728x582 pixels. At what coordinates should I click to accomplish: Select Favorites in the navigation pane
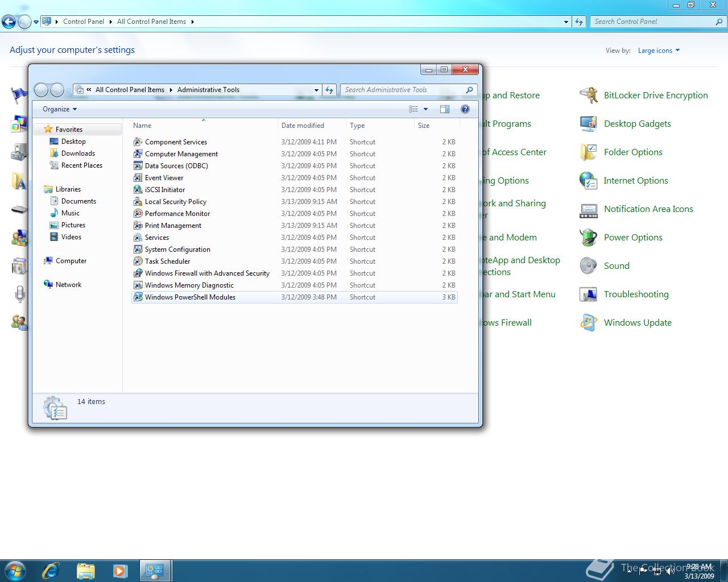[69, 130]
